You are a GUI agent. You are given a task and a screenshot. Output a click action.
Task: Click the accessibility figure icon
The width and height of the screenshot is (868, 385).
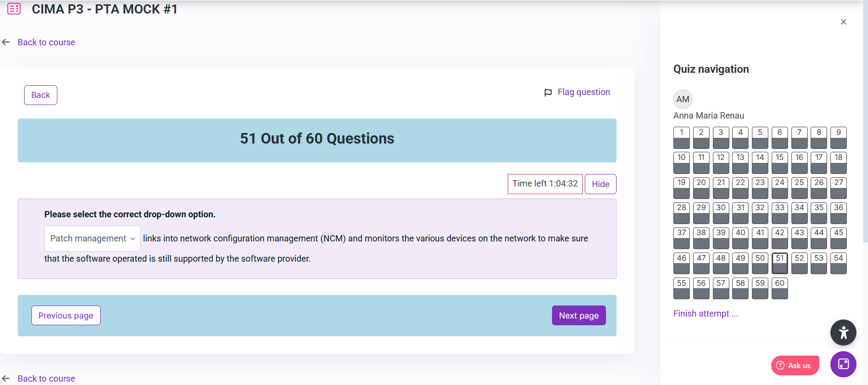click(843, 332)
